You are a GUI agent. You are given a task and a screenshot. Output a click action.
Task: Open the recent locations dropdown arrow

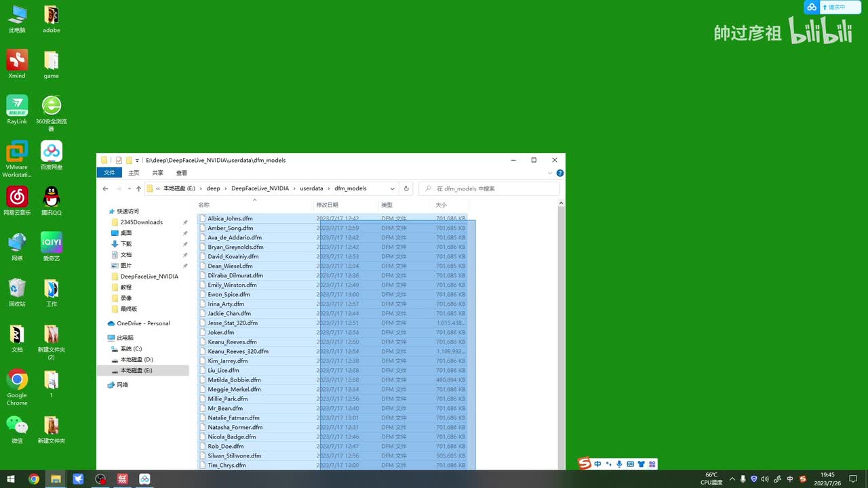(x=128, y=188)
